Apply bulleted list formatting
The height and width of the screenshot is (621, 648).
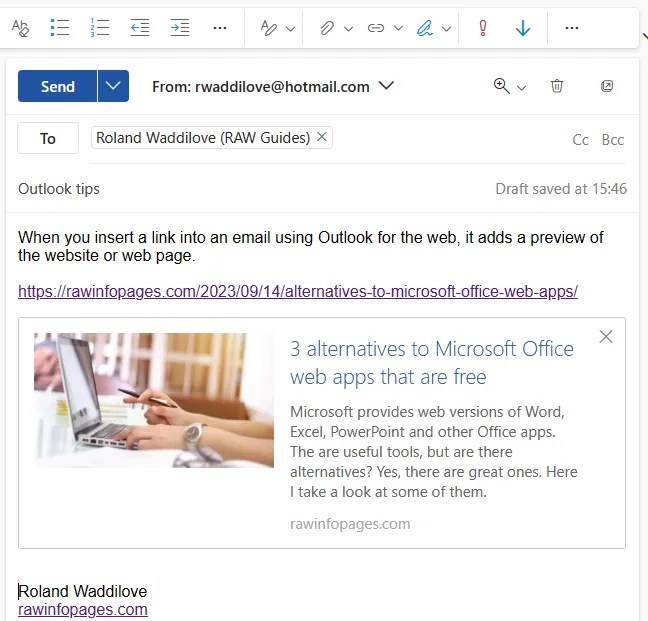coord(60,28)
